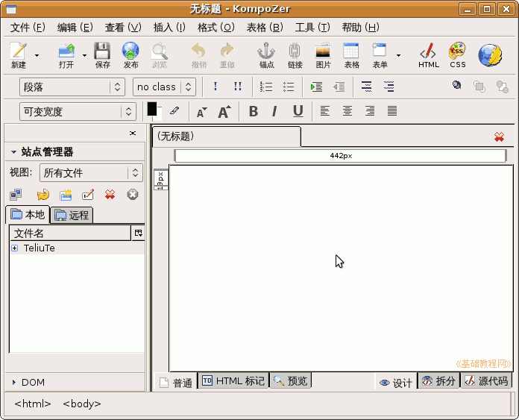Click the definition description icon
This screenshot has height=420, width=519.
coord(389,87)
